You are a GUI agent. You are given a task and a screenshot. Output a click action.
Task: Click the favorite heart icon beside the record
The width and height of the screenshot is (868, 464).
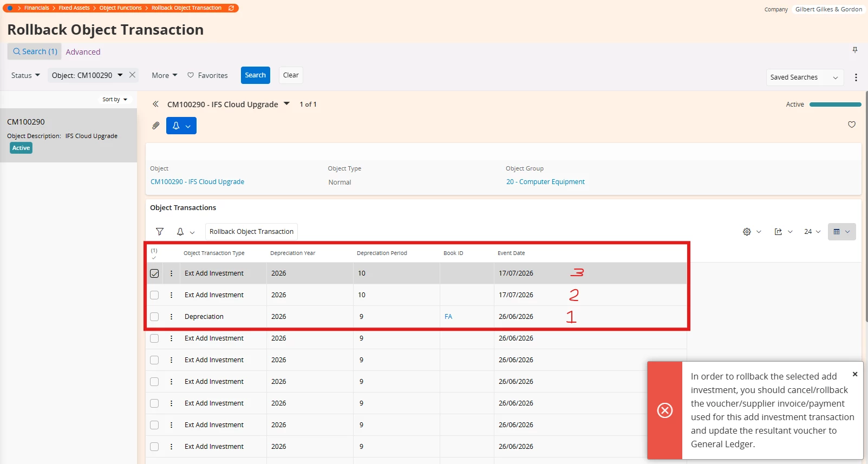coord(852,125)
